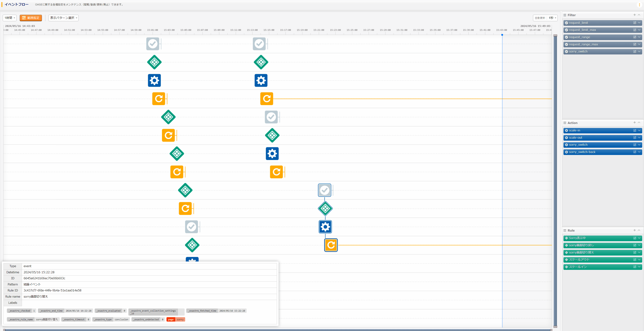Collapse the Action panel with its chevron

639,123
